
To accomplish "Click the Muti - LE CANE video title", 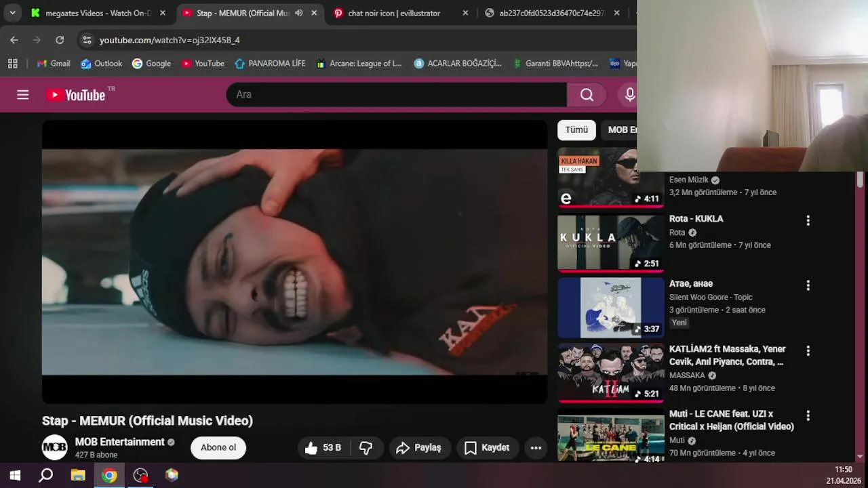I will (x=732, y=420).
